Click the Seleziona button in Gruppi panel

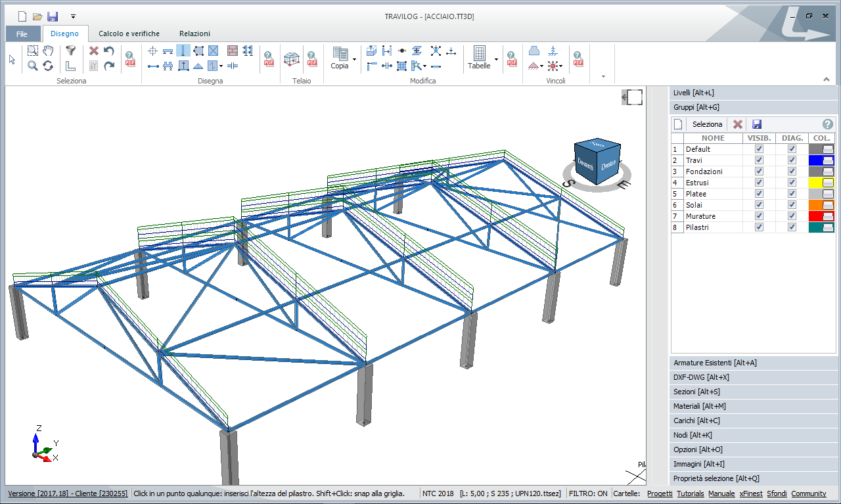pos(707,124)
